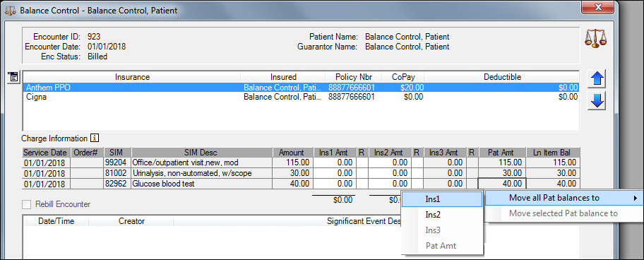
Task: Close the Balance Control window
Action: tap(598, 7)
